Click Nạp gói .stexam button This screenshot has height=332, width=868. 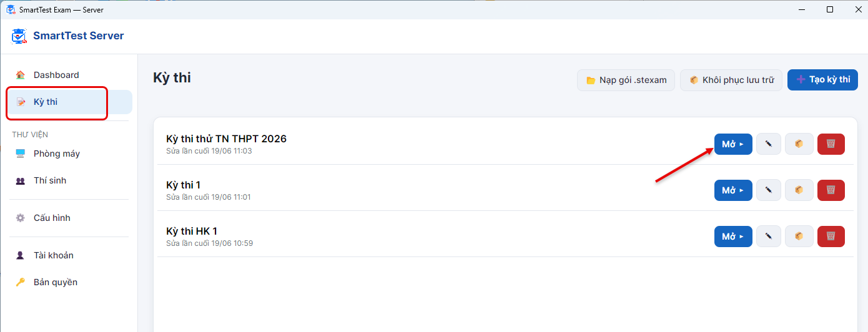[626, 80]
